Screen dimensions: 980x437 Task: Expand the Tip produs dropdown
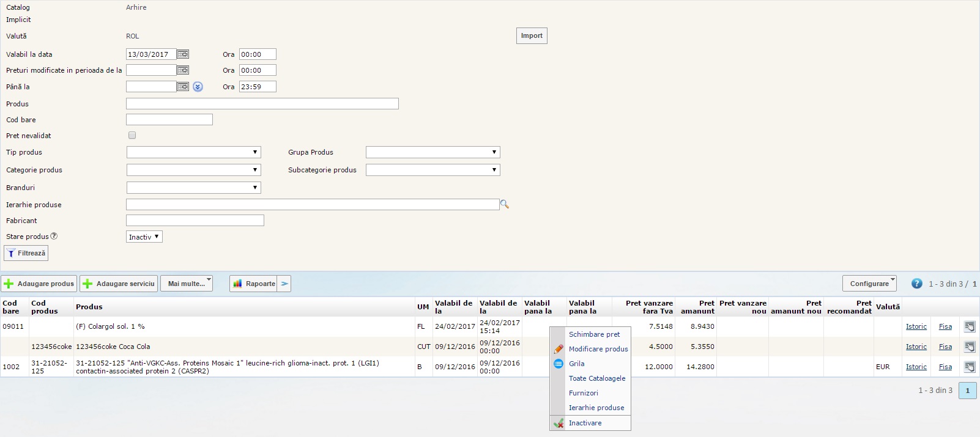(x=193, y=152)
